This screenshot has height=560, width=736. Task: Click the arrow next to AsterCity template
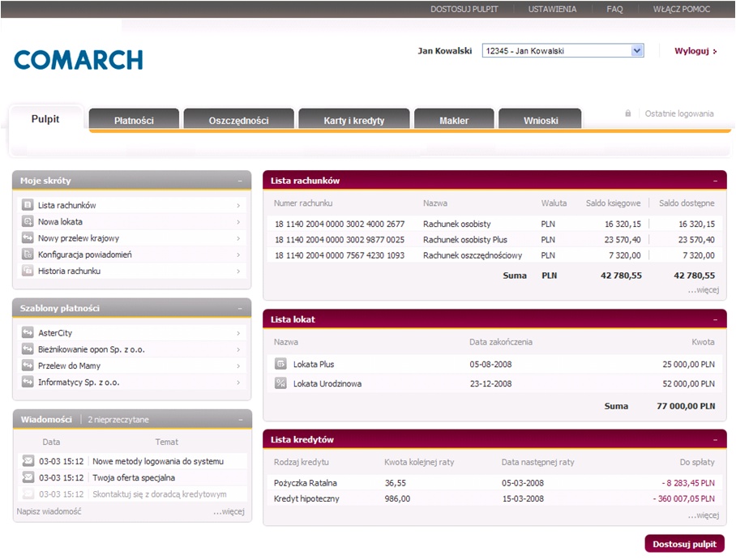pyautogui.click(x=238, y=333)
